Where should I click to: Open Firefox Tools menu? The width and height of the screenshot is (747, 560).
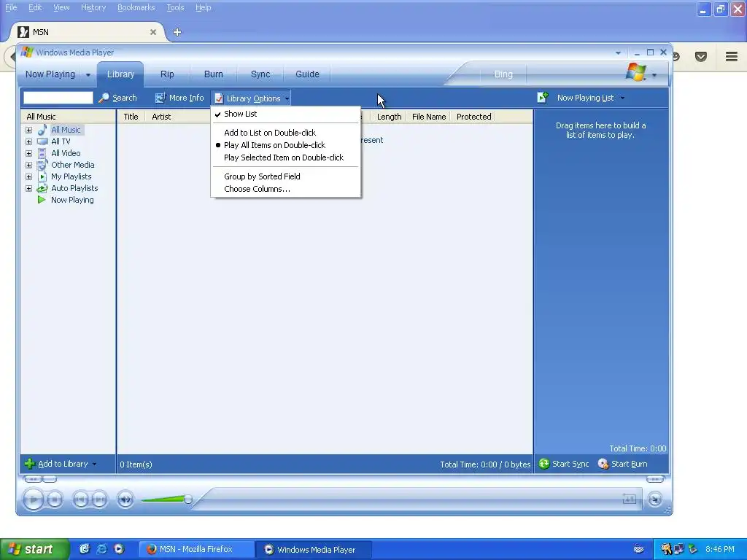(175, 7)
